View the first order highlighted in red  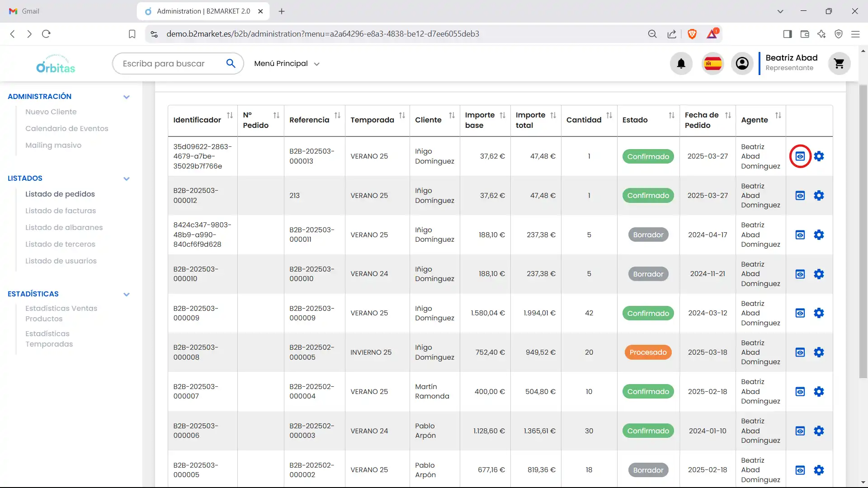[x=800, y=156]
